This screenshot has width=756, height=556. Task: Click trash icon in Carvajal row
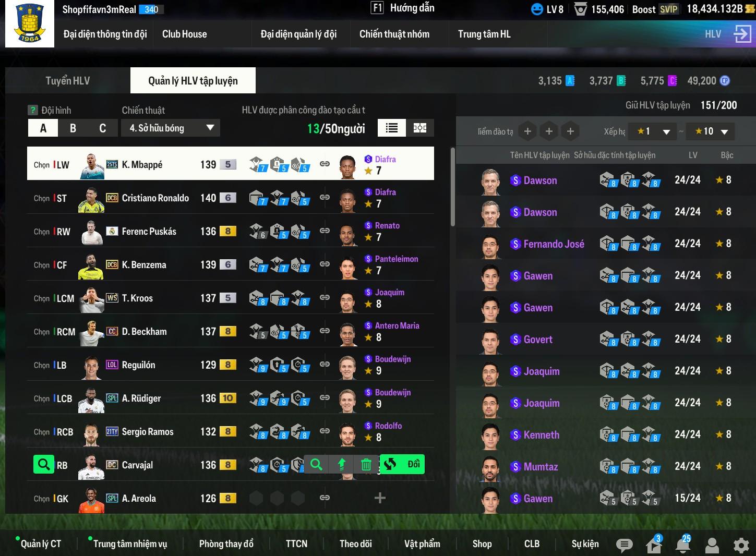coord(366,464)
